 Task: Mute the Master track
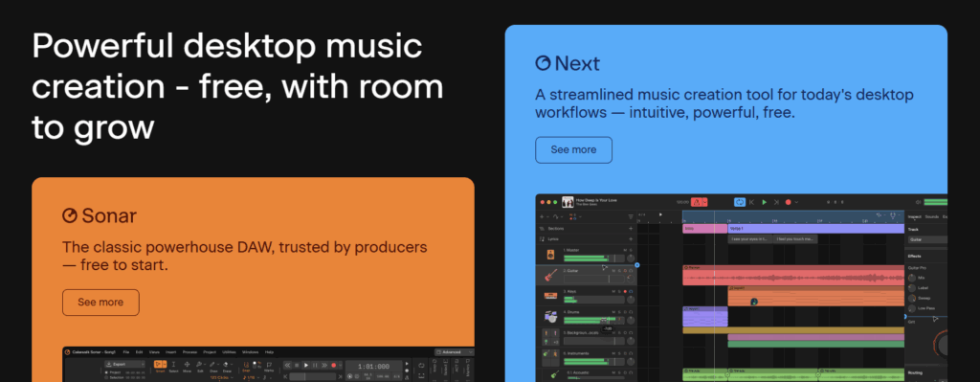625,250
